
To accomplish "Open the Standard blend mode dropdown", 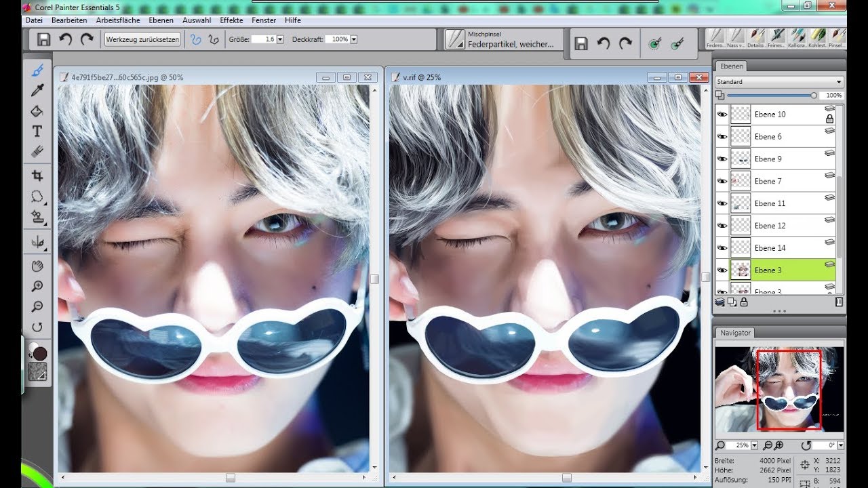I will [778, 82].
